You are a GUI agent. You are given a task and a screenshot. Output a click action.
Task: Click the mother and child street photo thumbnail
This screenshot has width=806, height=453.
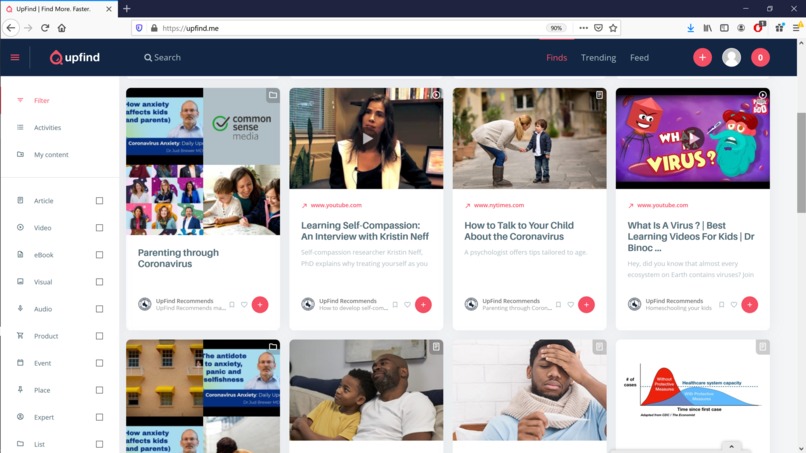pos(529,138)
